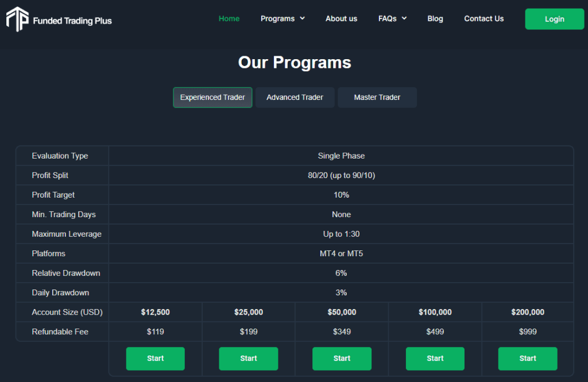Click the $12,500 account size cell

pyautogui.click(x=155, y=312)
